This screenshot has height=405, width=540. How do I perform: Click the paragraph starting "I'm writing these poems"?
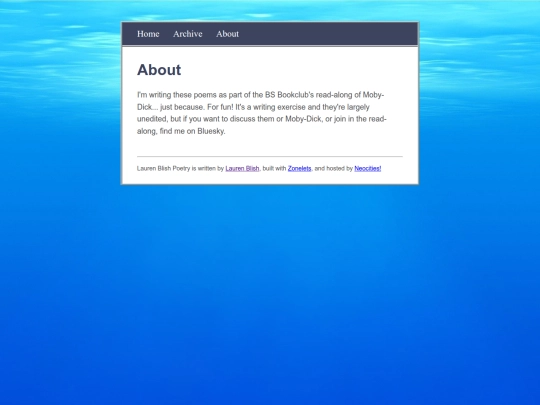[262, 113]
